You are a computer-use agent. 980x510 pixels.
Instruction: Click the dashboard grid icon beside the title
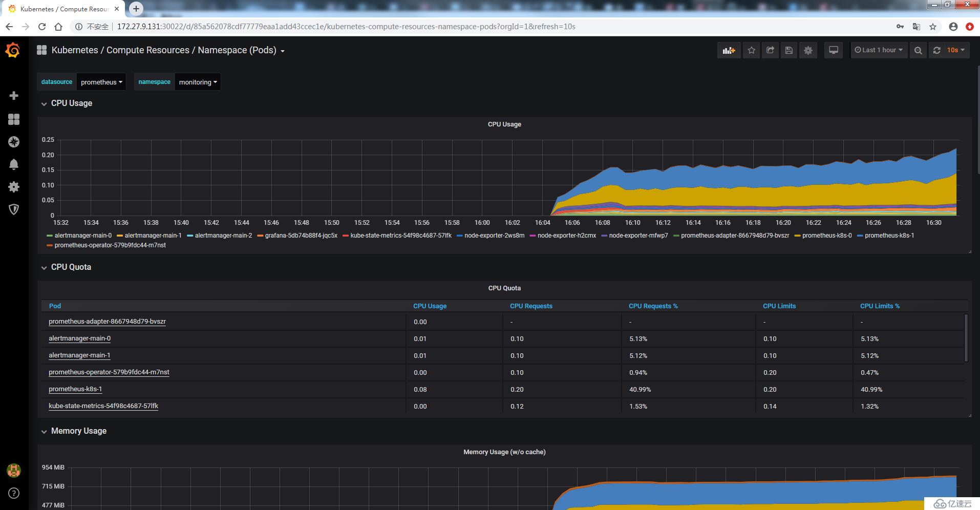click(x=42, y=50)
